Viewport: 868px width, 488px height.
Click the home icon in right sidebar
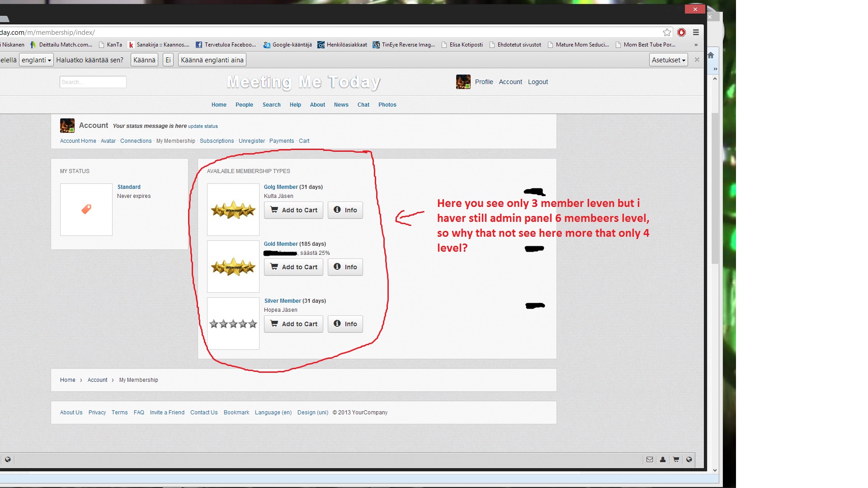(x=711, y=56)
